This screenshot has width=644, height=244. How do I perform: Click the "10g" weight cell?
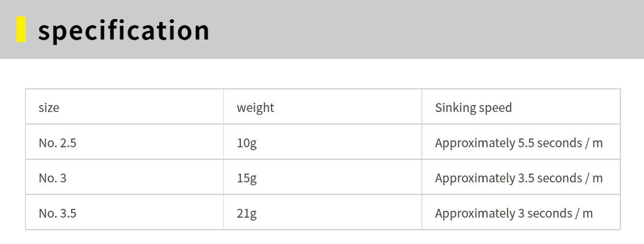click(x=247, y=143)
